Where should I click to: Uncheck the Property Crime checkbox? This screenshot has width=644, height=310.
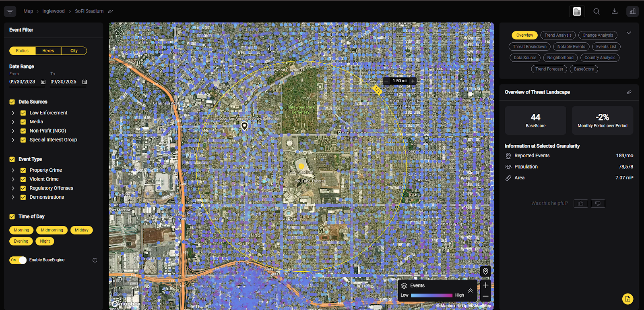click(x=23, y=170)
